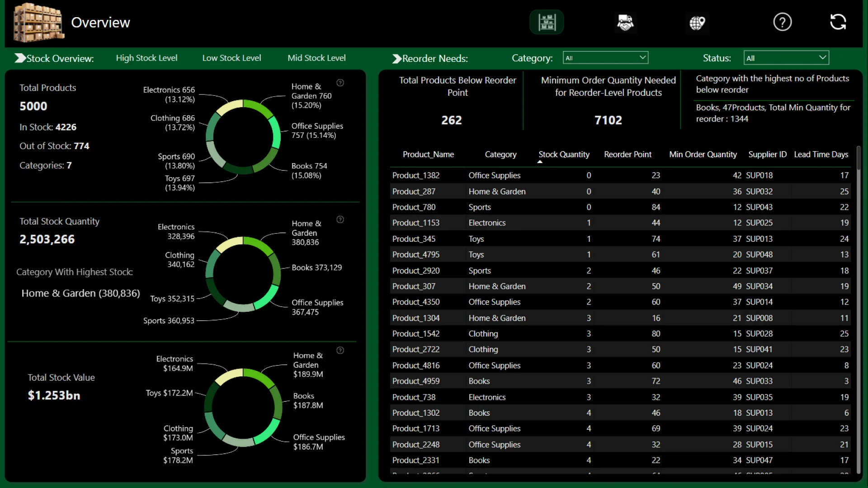Screen dimensions: 868x488
Task: Select the Product_1382 row in table
Action: coord(415,175)
